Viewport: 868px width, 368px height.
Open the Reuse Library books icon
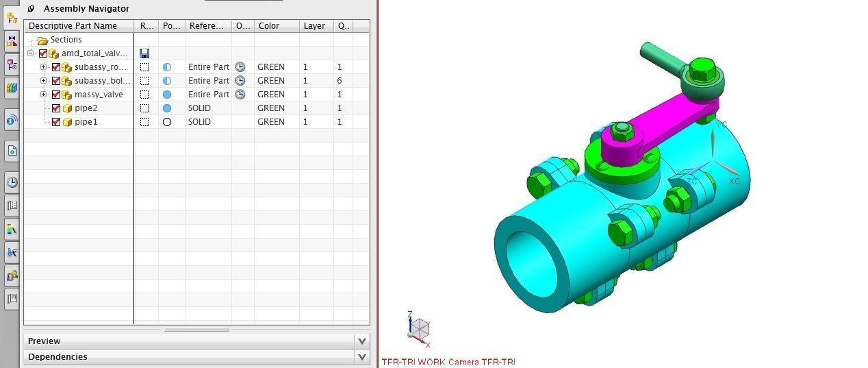(x=12, y=88)
